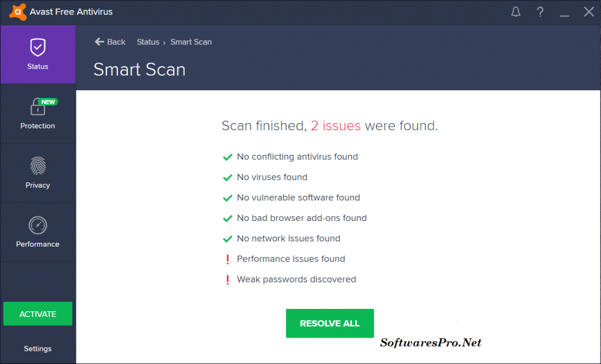The image size is (601, 364).
Task: Click the back arrow above Smart Scan
Action: coord(100,42)
